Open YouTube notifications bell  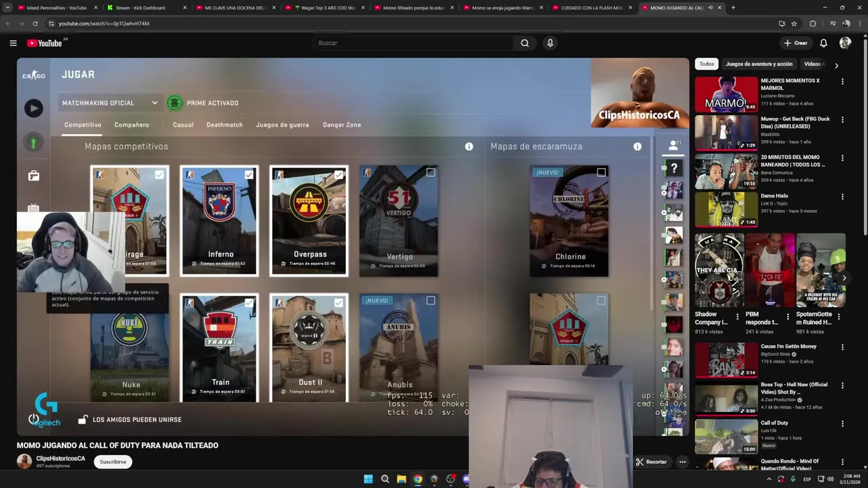point(823,43)
